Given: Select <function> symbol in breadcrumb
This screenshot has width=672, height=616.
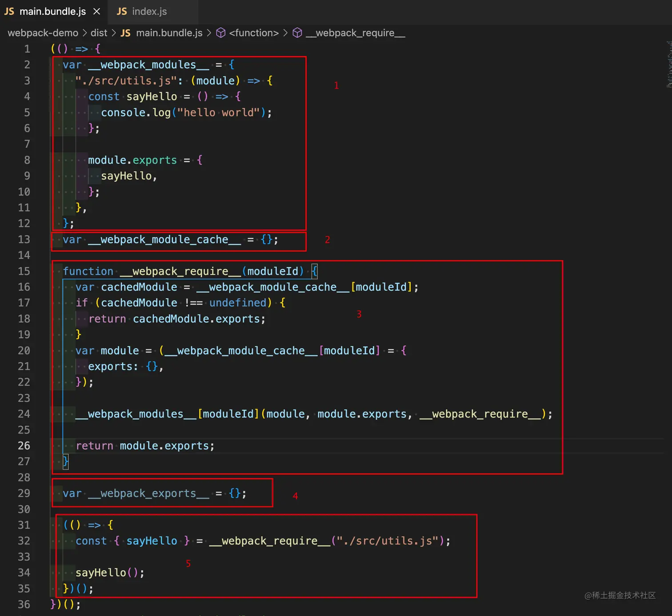Looking at the screenshot, I should (x=254, y=33).
